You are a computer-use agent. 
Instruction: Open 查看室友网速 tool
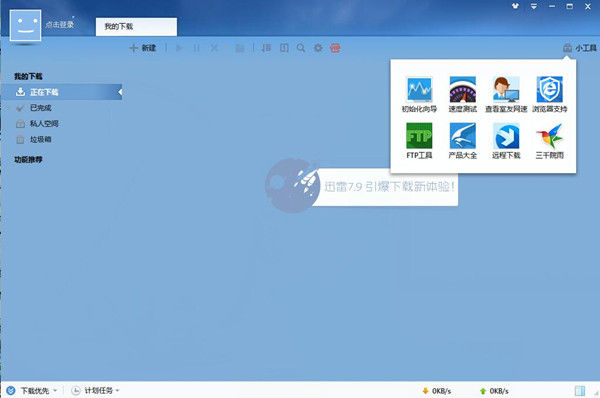(x=506, y=95)
